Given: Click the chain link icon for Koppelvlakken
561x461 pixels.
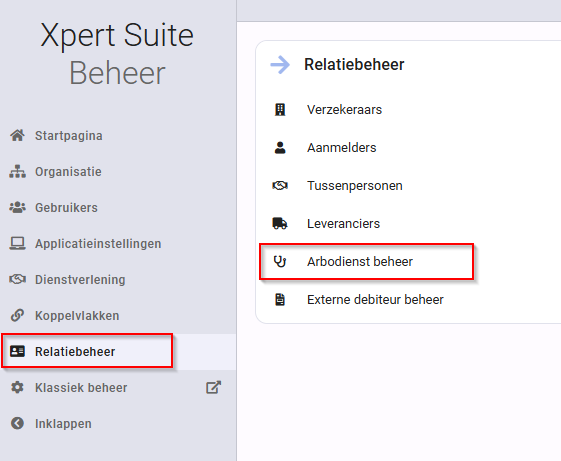Looking at the screenshot, I should pos(17,315).
